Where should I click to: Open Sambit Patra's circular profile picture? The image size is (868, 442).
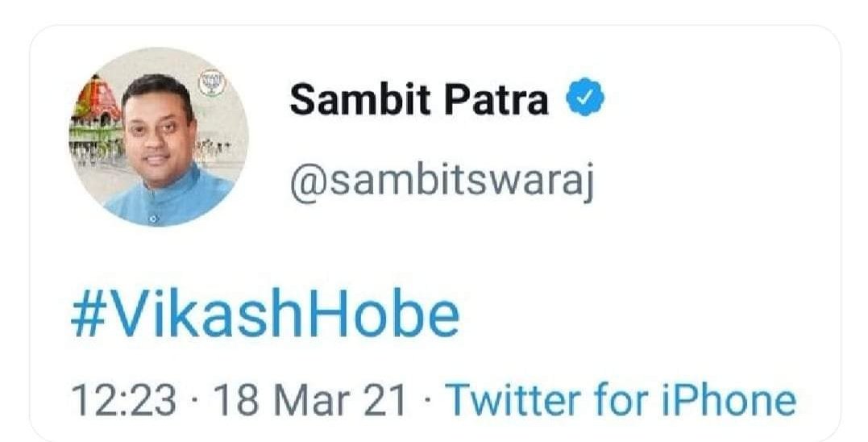tap(159, 137)
